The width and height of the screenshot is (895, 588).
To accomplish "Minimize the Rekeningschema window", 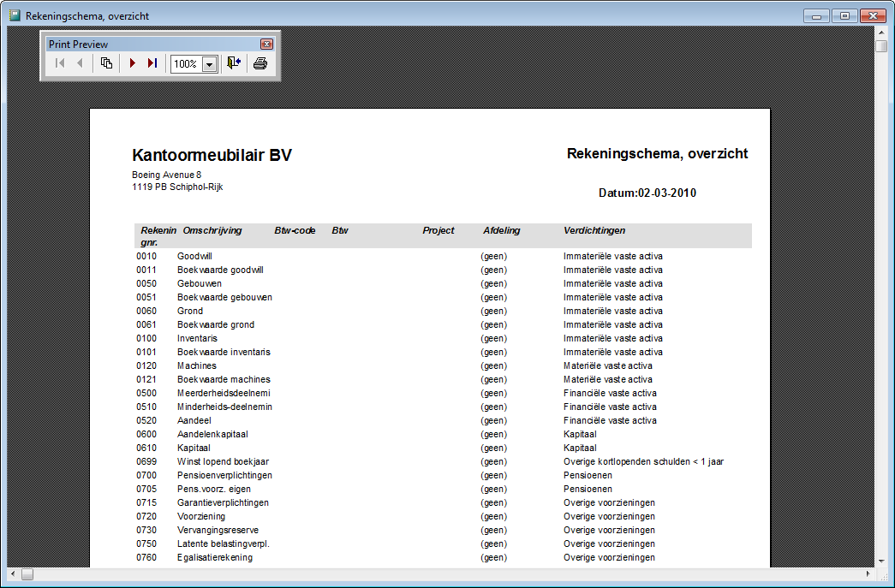I will pos(816,16).
